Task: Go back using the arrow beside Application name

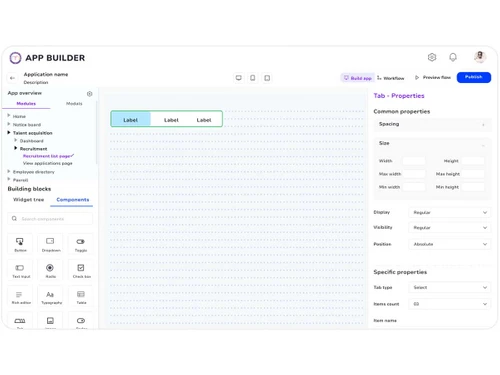Action: tap(12, 78)
